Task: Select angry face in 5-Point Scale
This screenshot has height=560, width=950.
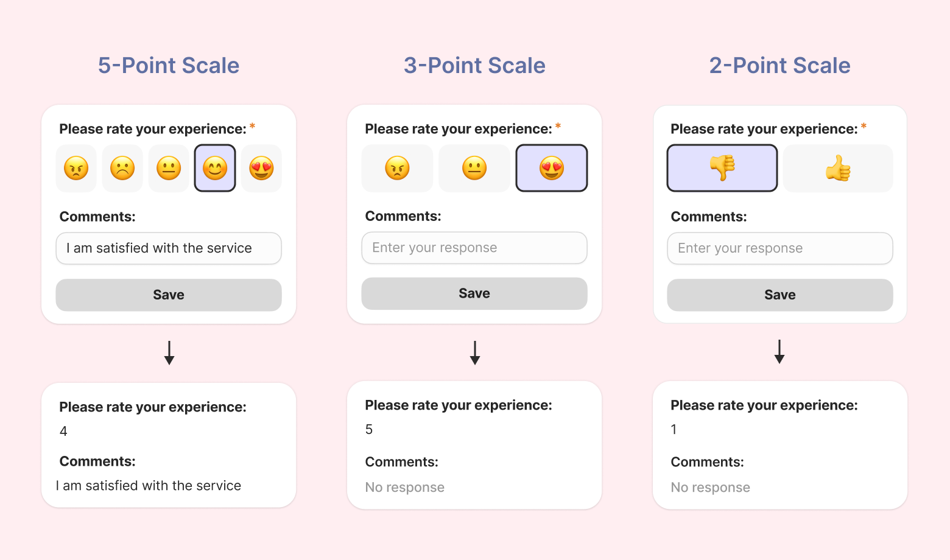Action: pyautogui.click(x=76, y=168)
